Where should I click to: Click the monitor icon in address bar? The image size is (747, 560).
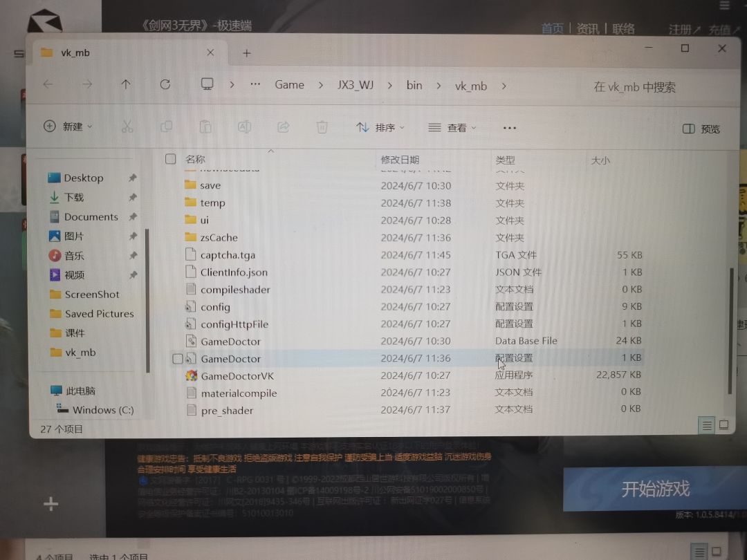coord(207,84)
